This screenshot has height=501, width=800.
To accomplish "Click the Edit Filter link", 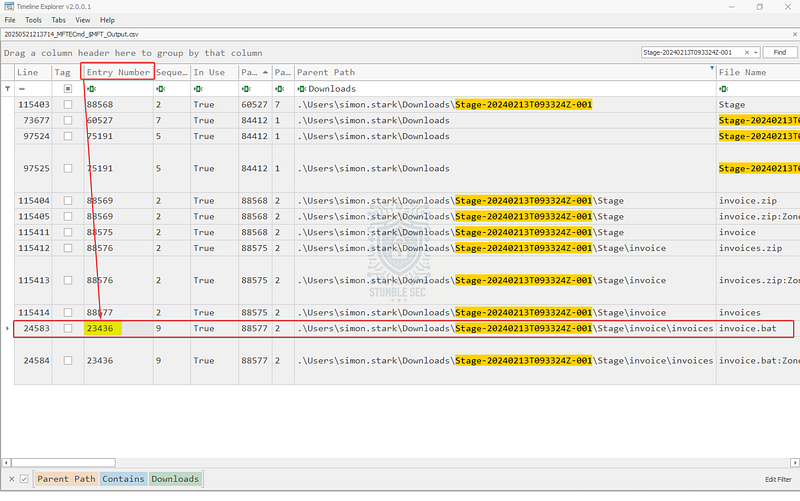I will [778, 479].
